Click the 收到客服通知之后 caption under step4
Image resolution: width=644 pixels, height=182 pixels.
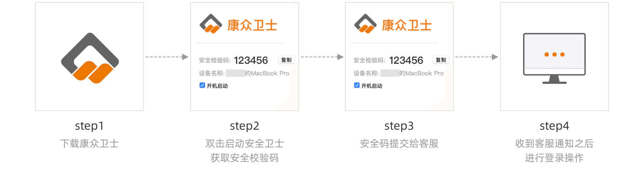554,144
